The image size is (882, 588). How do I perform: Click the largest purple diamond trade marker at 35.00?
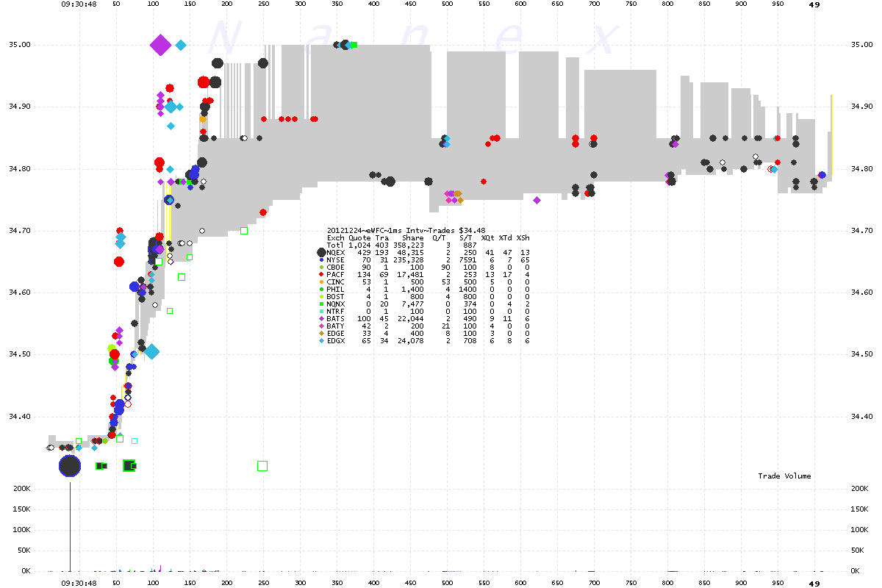[160, 46]
